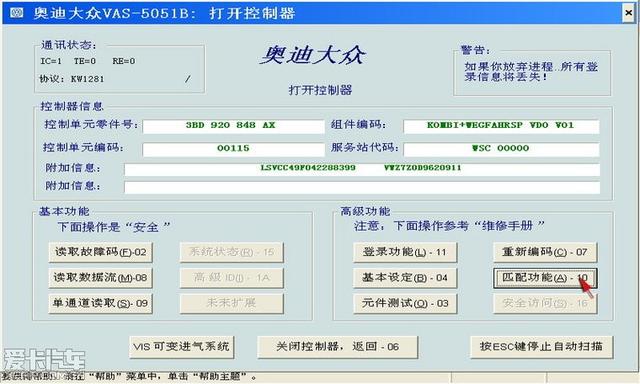Click the 组件编码 field

tap(501, 126)
